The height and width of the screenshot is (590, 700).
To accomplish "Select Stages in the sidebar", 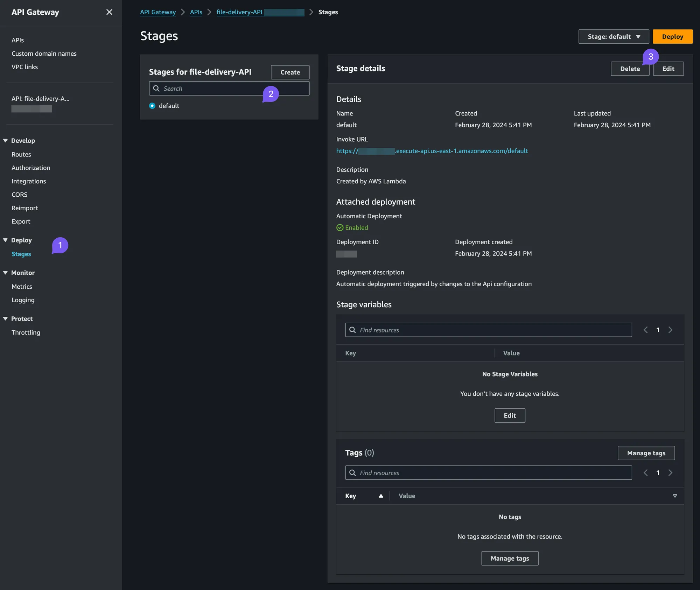I will tap(21, 254).
